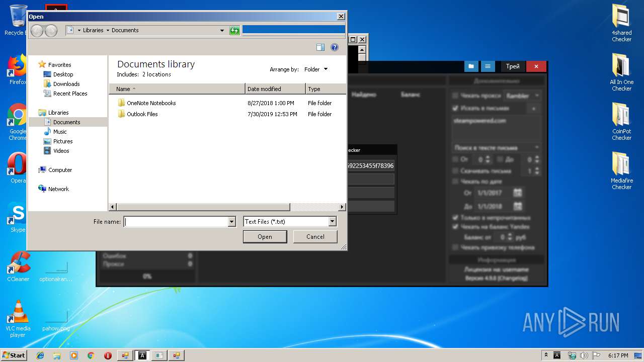Launch the CCleaner desktop shortcut
The width and height of the screenshot is (644, 362).
(x=18, y=266)
